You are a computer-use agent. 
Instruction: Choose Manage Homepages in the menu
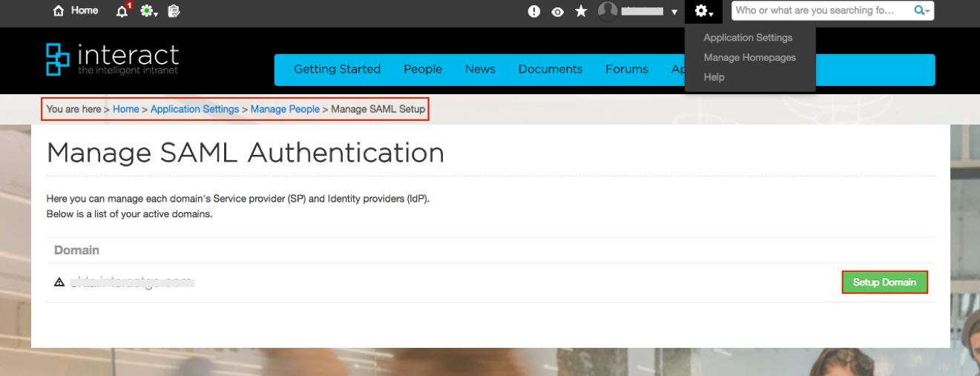[749, 58]
